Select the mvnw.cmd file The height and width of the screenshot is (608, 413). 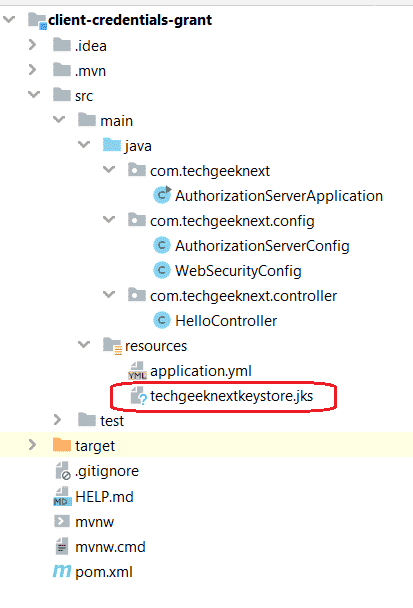click(110, 547)
